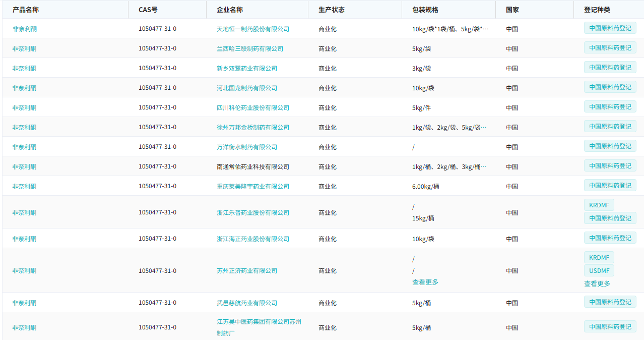Click KRDMF tag in 苏州正济药业 row
This screenshot has width=644, height=340.
[x=599, y=258]
